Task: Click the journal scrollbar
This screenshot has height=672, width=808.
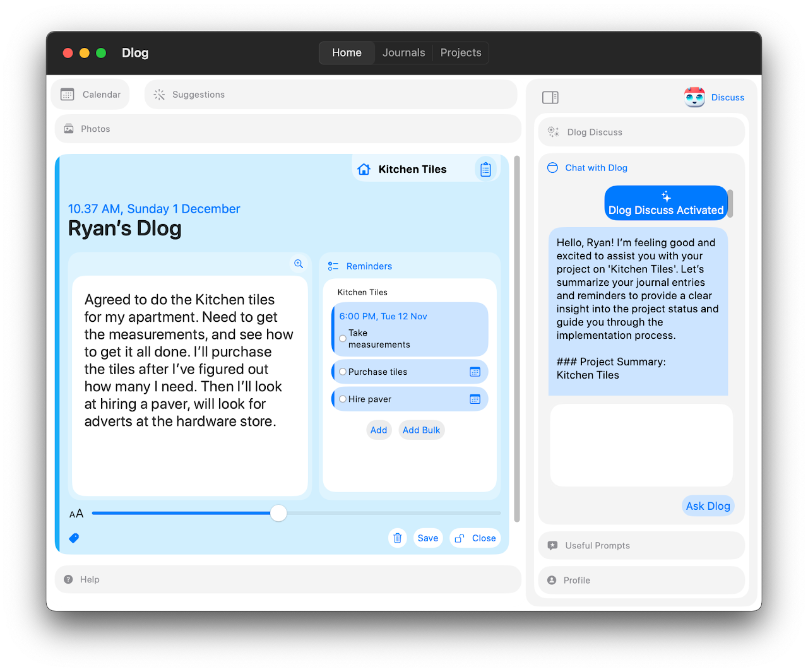Action: (517, 339)
